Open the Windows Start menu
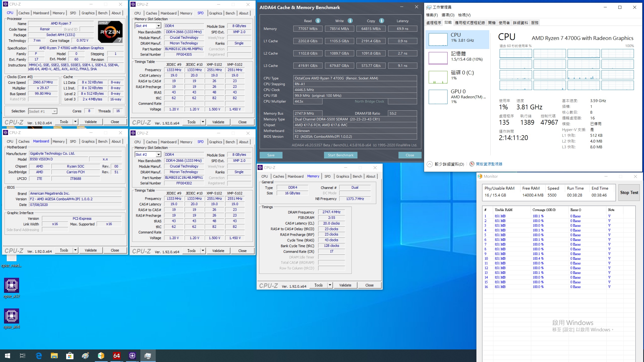Image resolution: width=644 pixels, height=362 pixels. [8, 356]
